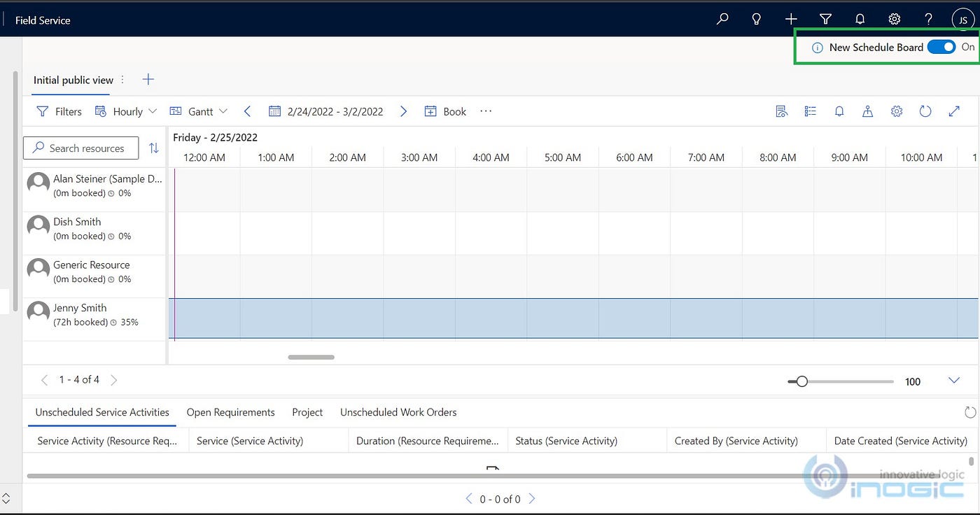
Task: Open the JS user account avatar
Action: pyautogui.click(x=963, y=20)
